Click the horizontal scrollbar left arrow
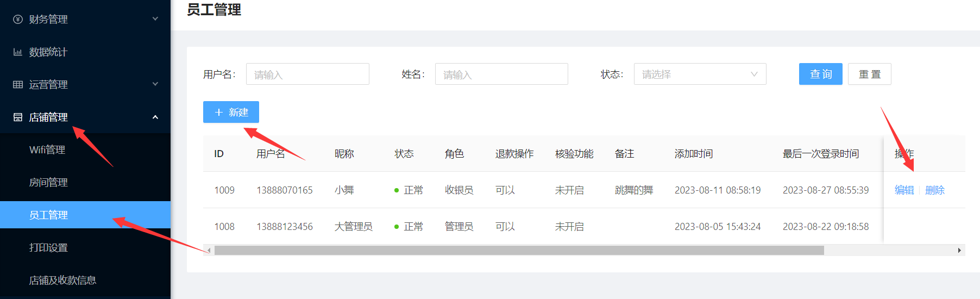The image size is (980, 299). [x=209, y=251]
